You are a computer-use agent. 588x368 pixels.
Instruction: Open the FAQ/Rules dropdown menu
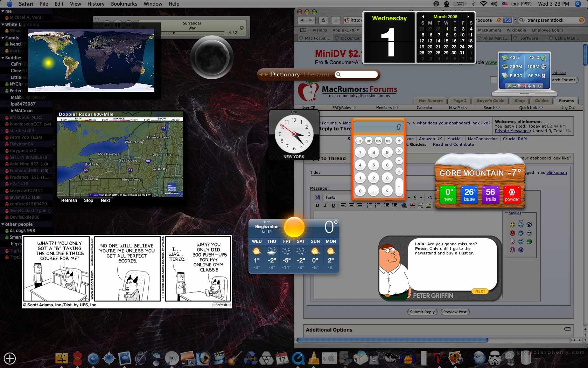[344, 108]
